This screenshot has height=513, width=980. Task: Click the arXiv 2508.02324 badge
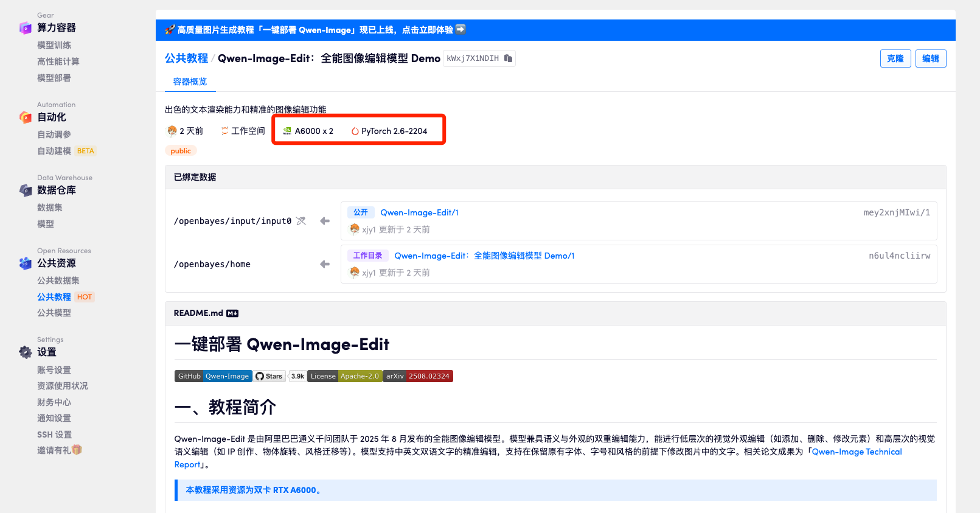418,376
